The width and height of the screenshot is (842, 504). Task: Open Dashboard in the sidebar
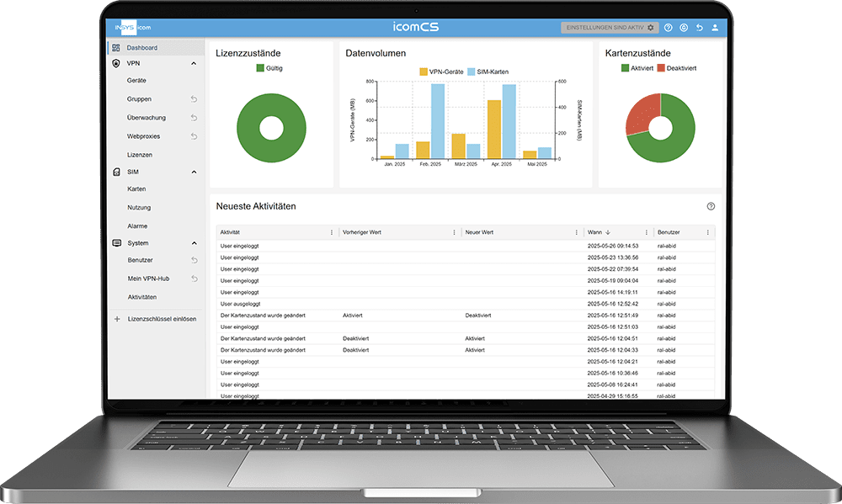157,48
